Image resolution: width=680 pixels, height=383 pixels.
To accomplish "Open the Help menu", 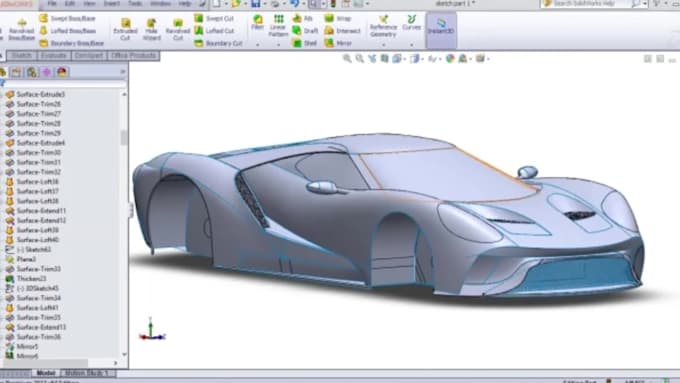I will (185, 3).
